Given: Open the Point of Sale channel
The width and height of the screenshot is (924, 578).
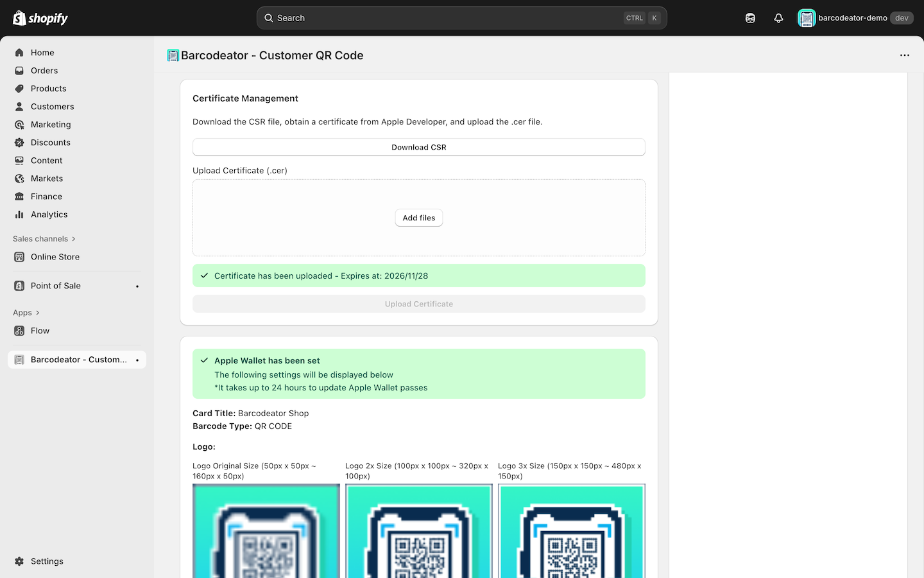Looking at the screenshot, I should [55, 285].
